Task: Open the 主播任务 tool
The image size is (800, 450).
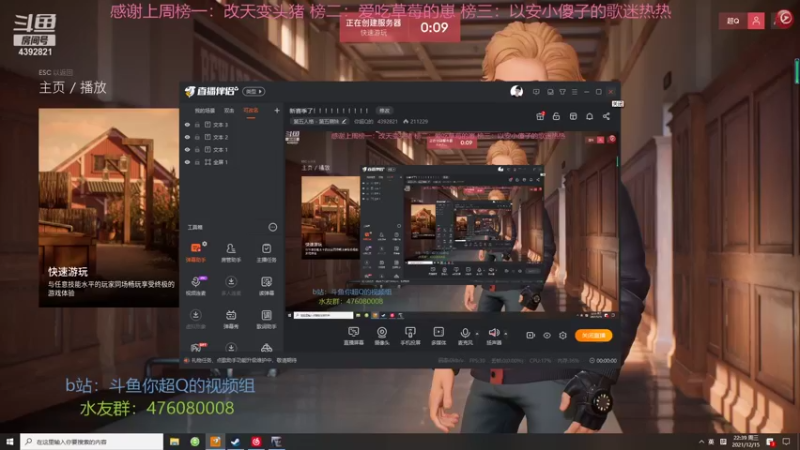Action: tap(266, 252)
